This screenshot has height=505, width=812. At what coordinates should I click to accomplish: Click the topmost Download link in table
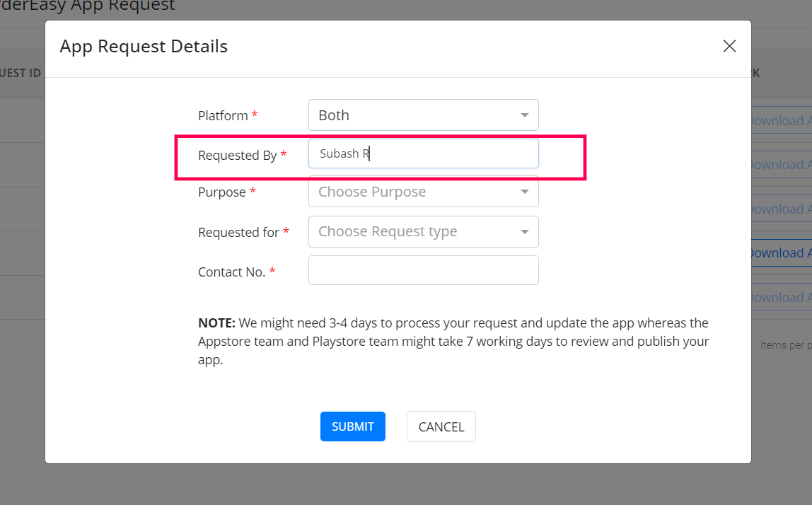(779, 121)
